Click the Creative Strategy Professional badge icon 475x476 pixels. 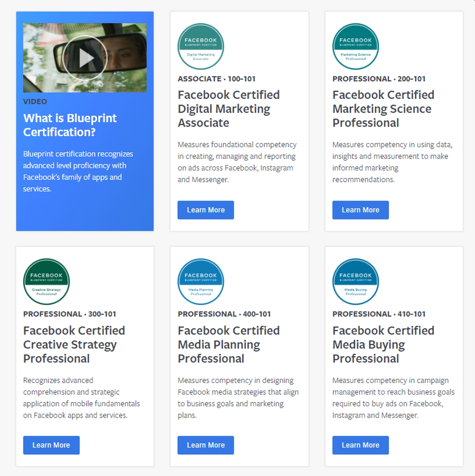[x=46, y=282]
